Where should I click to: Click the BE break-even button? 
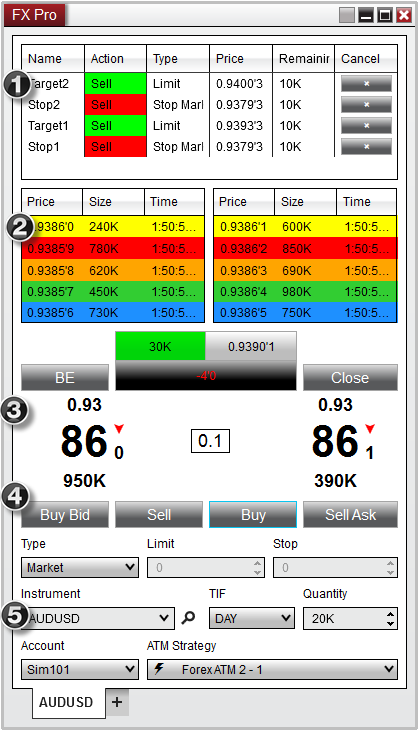65,378
